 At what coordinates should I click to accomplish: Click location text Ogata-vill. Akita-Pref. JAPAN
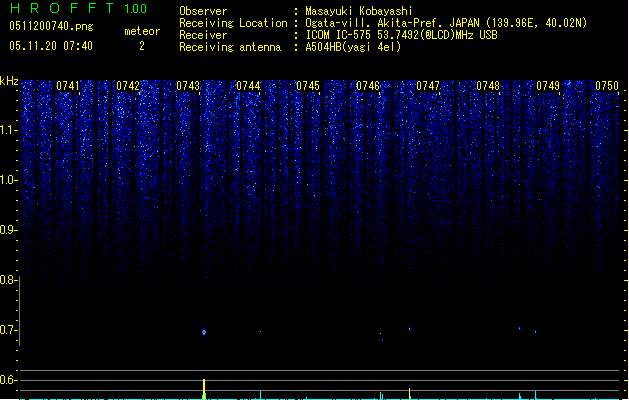click(x=392, y=23)
